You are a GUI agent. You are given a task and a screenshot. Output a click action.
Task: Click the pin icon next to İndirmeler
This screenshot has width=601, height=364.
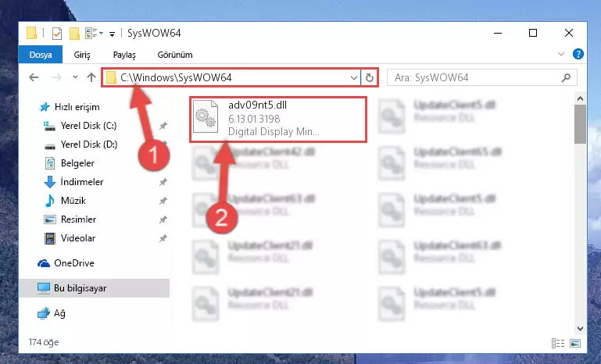[x=163, y=182]
